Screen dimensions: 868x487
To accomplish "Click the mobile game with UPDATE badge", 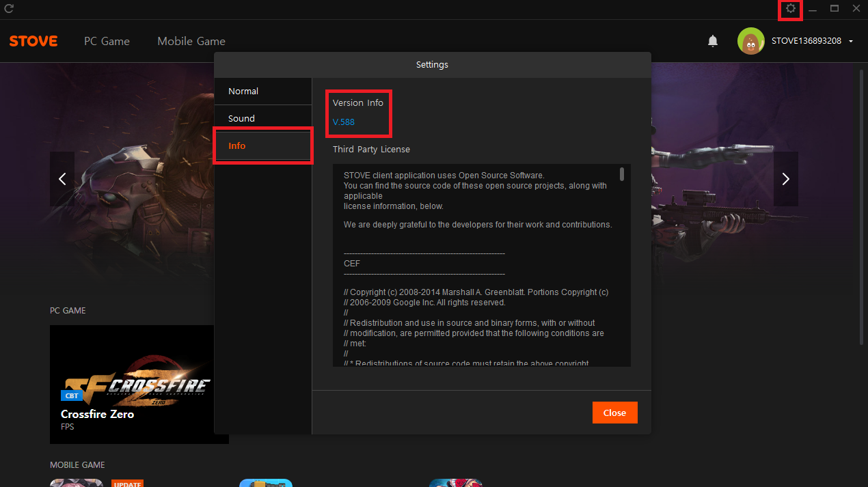I will point(77,482).
